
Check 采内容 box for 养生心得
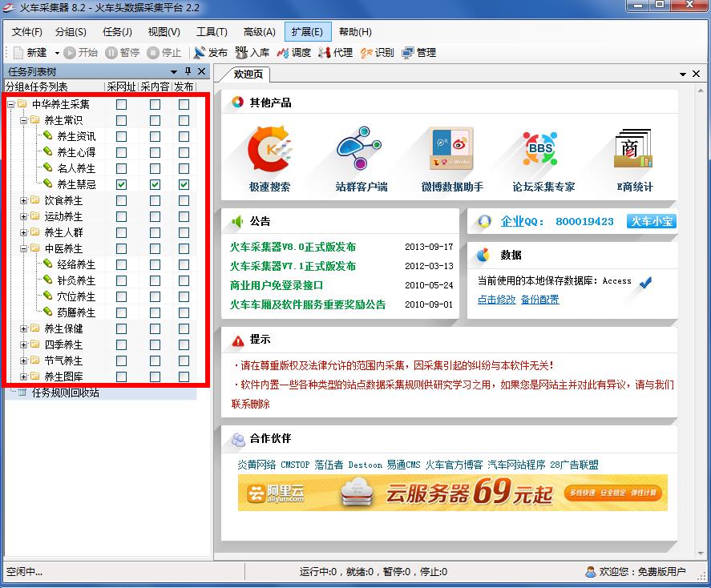pos(155,153)
